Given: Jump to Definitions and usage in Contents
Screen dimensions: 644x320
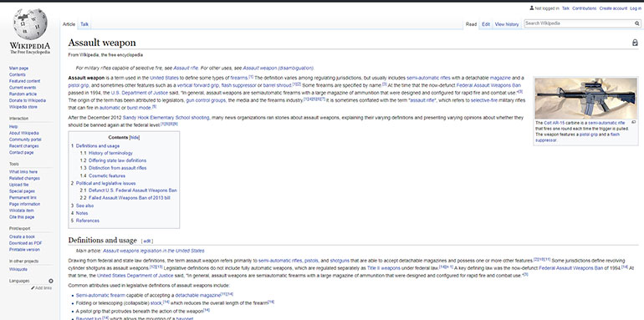Looking at the screenshot, I should [x=98, y=146].
